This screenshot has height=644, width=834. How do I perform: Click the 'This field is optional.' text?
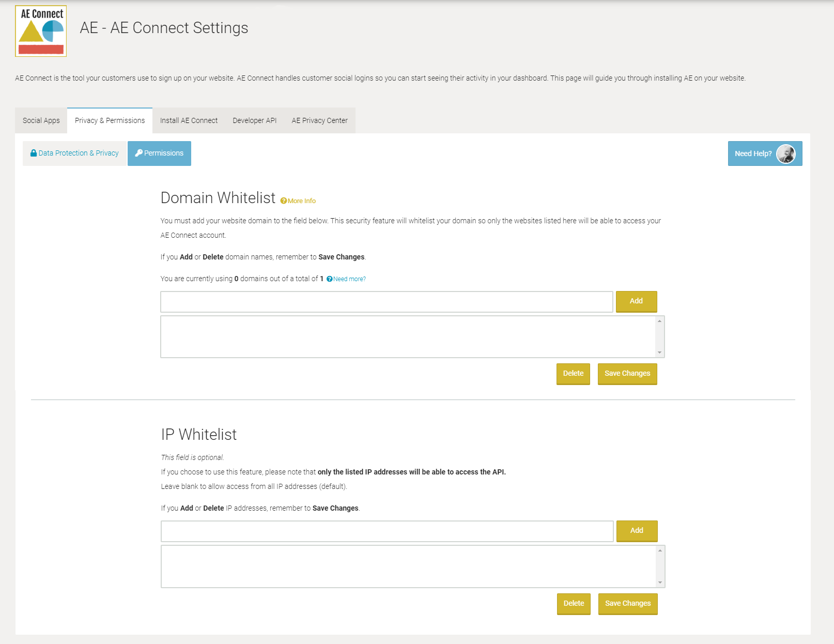(x=193, y=457)
